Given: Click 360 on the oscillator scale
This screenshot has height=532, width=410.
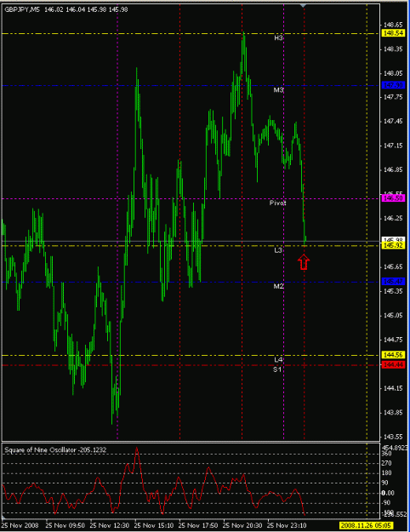Looking at the screenshot, I should point(386,454).
